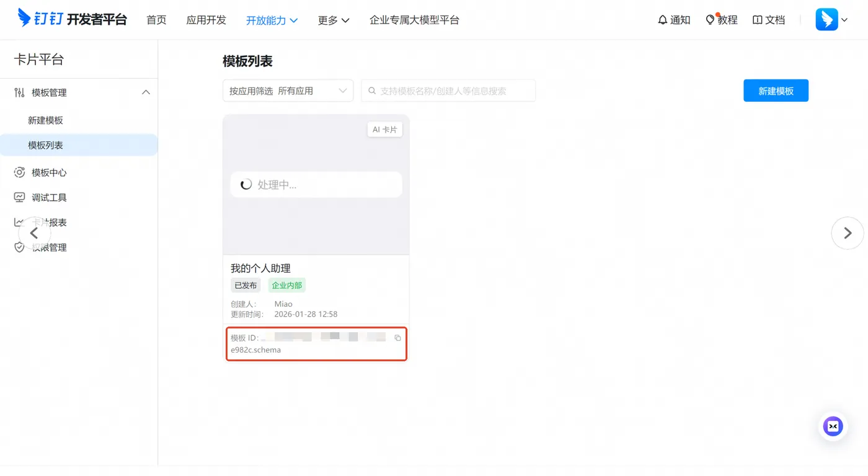
Task: Select the text e982c.schema
Action: 255,350
